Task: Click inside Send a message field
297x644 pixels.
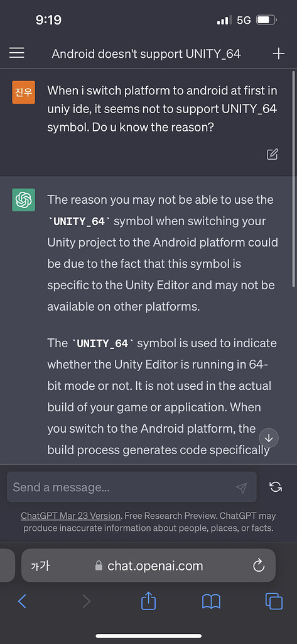Action: point(132,487)
